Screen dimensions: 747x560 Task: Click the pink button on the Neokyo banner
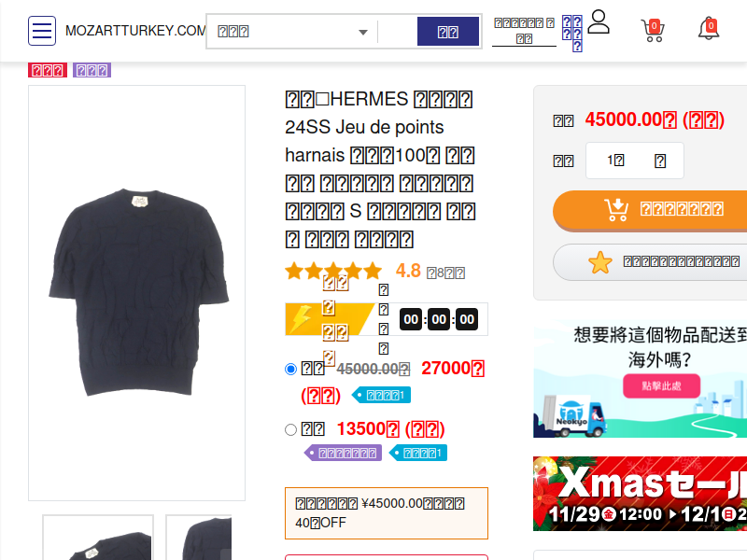coord(661,385)
